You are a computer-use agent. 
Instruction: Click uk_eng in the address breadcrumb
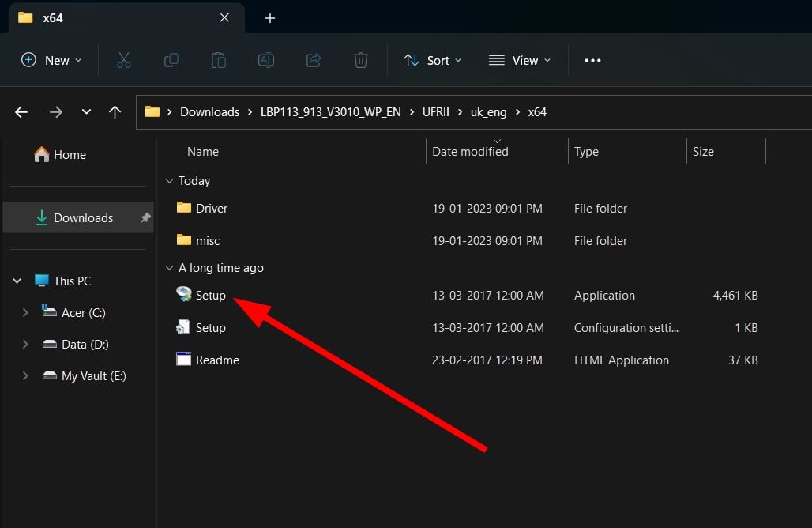488,112
